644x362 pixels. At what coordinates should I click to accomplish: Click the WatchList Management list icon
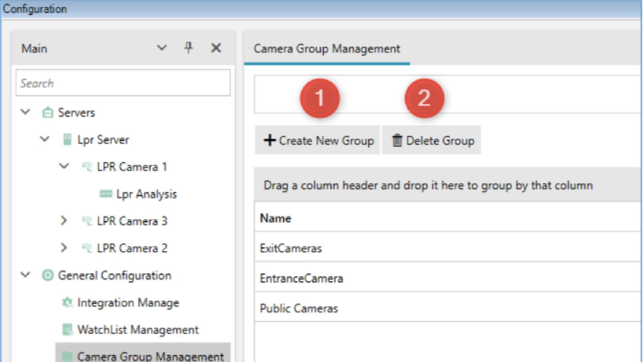tap(67, 330)
